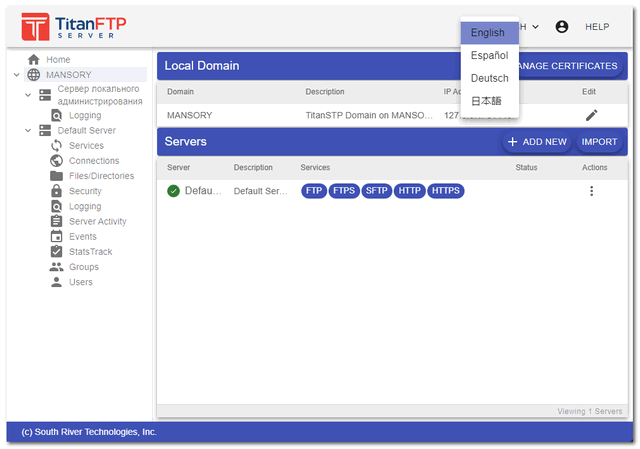Viewport: 640px width, 449px height.
Task: Open Events in the sidebar
Action: [x=82, y=237]
